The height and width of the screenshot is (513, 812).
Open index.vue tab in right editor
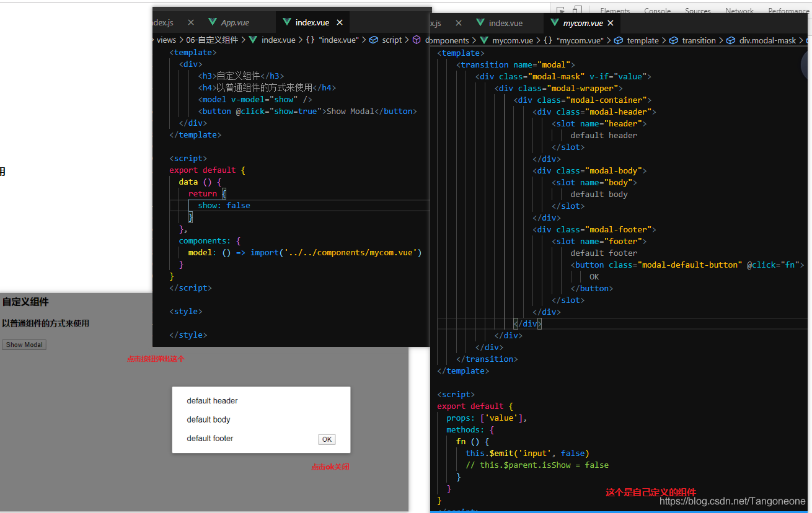[505, 23]
